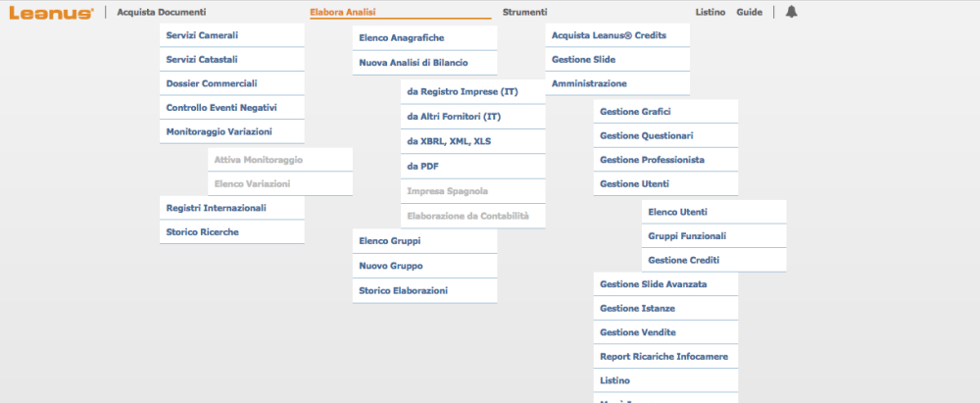Open the notifications bell
The height and width of the screenshot is (403, 980).
791,12
